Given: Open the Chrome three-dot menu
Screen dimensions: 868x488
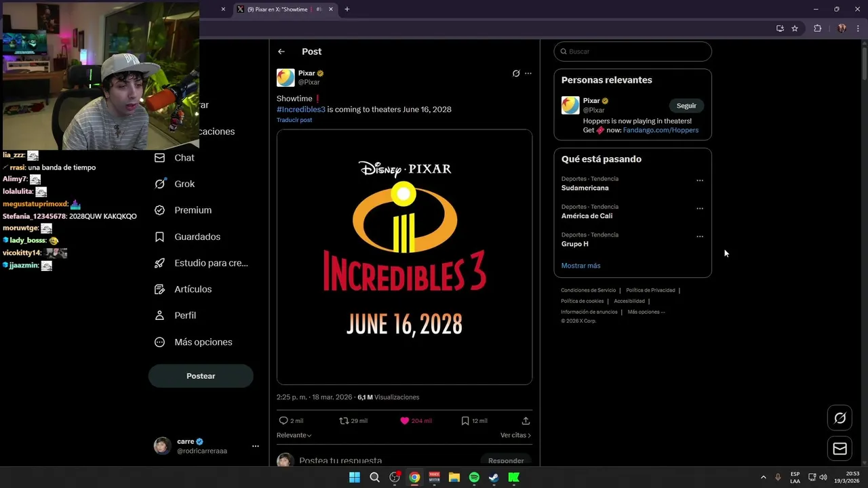Looking at the screenshot, I should point(857,28).
